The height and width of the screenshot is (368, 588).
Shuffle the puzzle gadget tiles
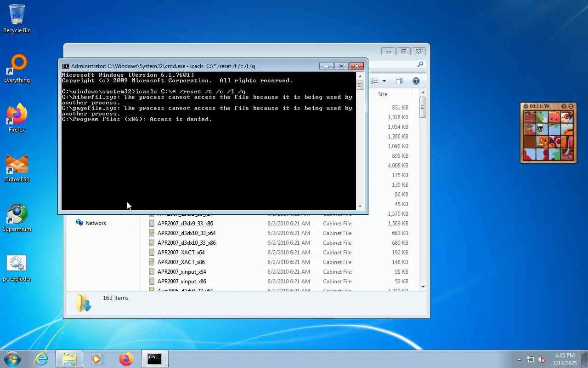coord(571,106)
